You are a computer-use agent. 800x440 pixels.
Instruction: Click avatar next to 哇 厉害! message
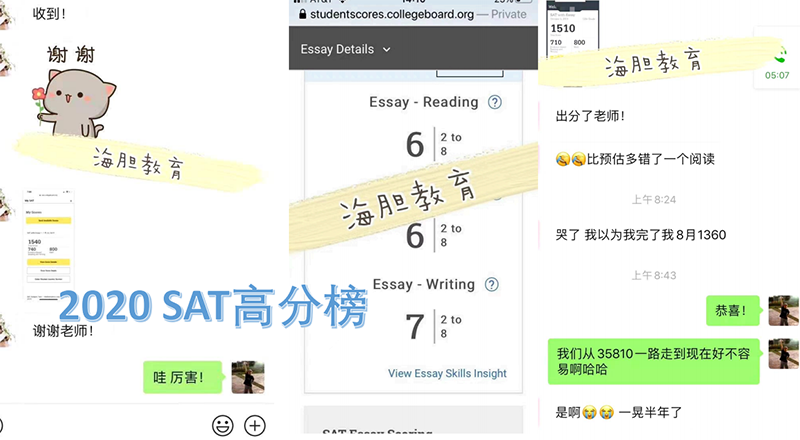pyautogui.click(x=248, y=377)
